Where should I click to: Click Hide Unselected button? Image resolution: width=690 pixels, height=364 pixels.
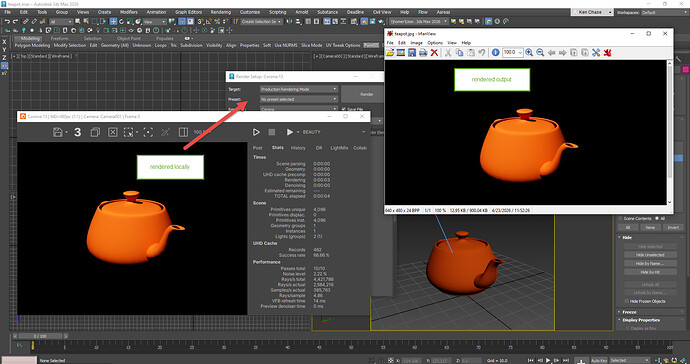click(650, 255)
